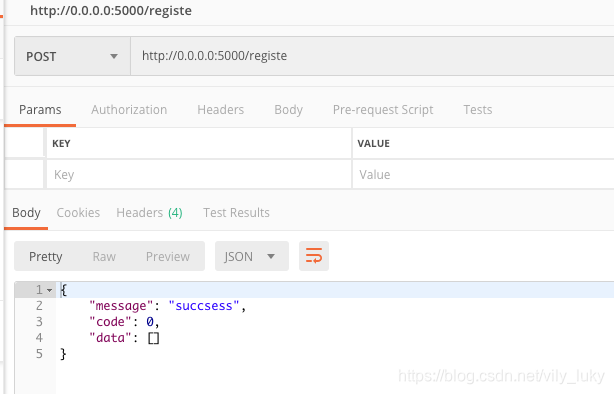
Task: Click the KEY column header
Action: click(61, 143)
